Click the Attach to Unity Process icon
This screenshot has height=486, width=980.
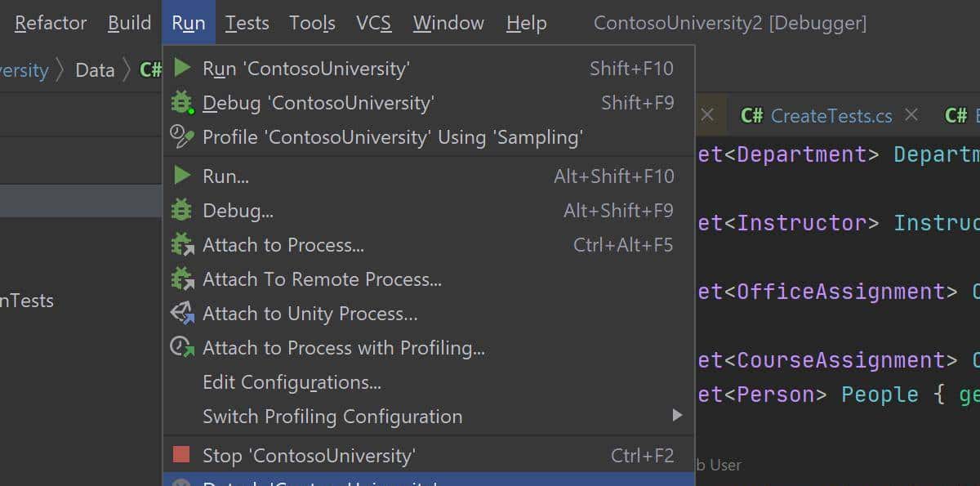(181, 314)
